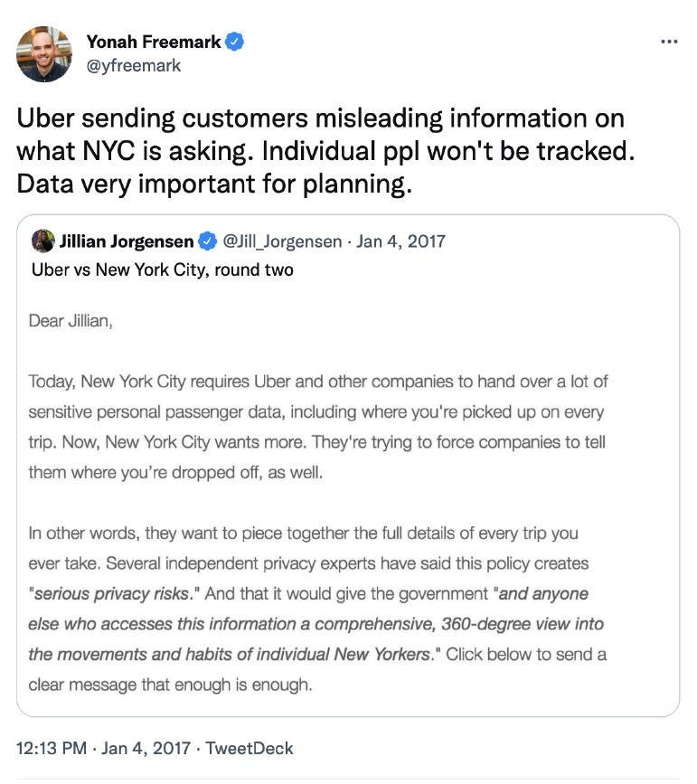Viewport: 697px width, 784px height.
Task: Click Yonah Freemark's blue verified badge
Action: pyautogui.click(x=234, y=42)
